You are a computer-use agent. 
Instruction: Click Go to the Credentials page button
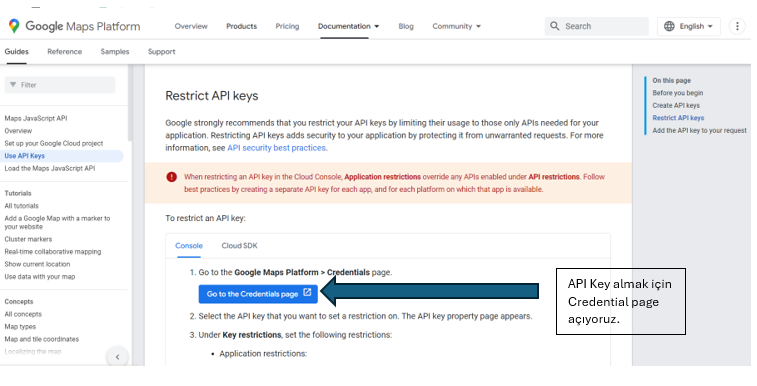coord(258,294)
